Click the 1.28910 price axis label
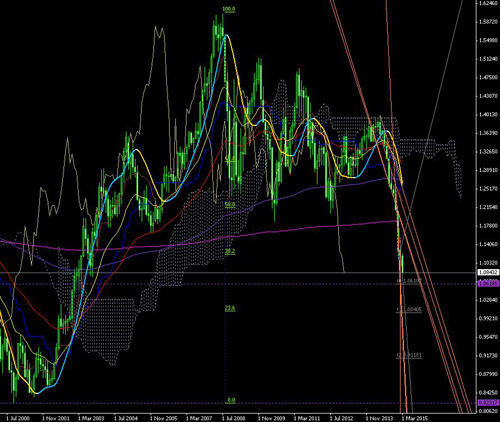 (x=488, y=170)
